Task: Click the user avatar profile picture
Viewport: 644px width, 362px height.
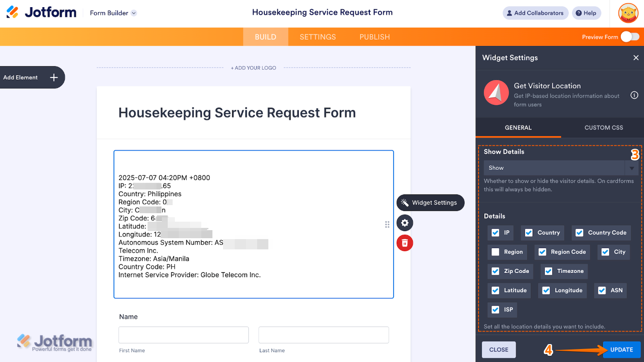Action: click(x=628, y=13)
